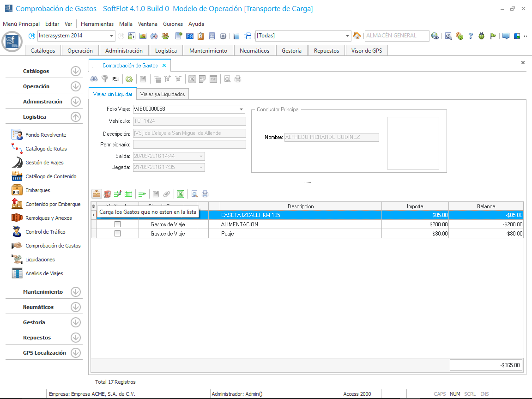Open Fondo Revolvente from sidebar

pos(45,135)
